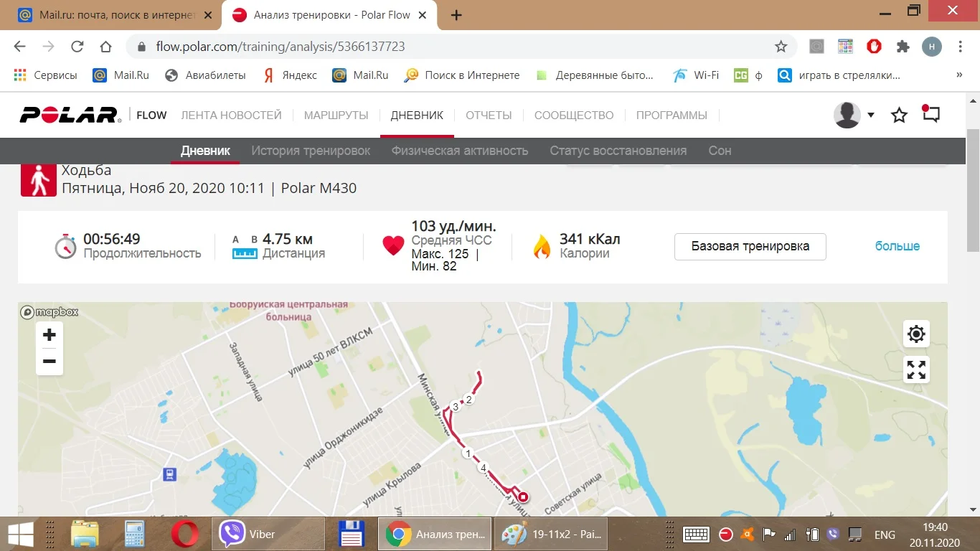Toggle the map fullscreen view
980x551 pixels.
tap(916, 369)
